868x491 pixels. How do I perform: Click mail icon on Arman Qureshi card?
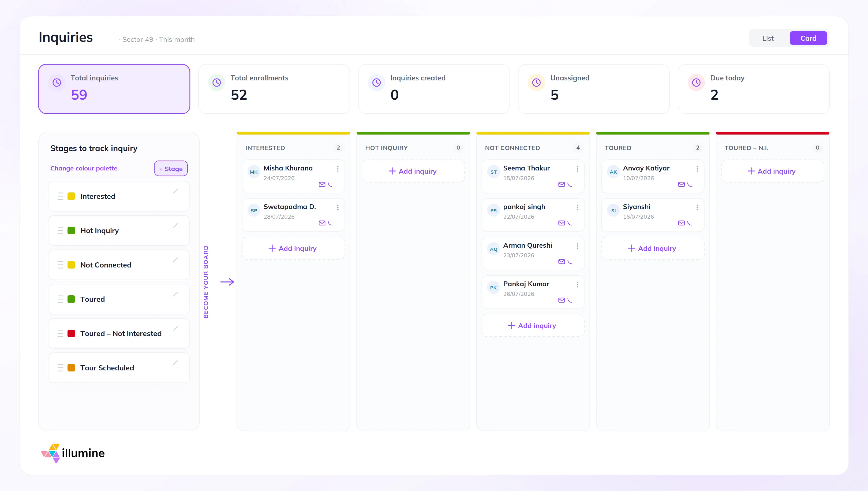562,262
